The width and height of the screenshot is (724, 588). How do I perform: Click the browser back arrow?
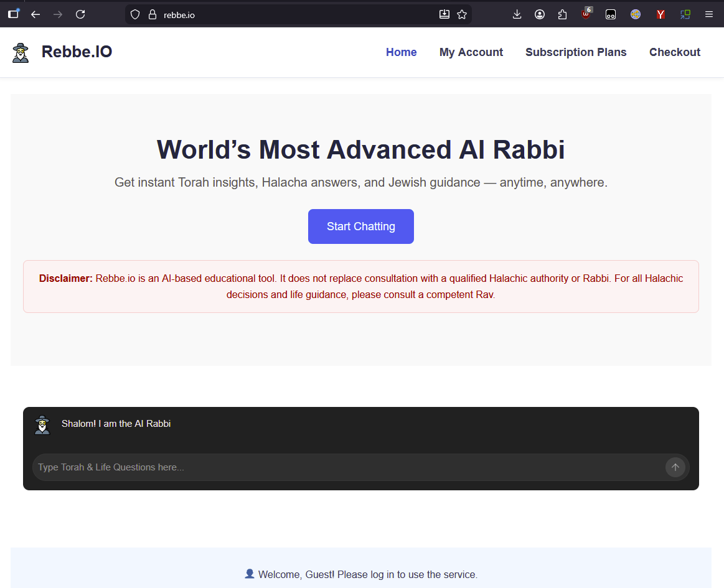(x=35, y=15)
